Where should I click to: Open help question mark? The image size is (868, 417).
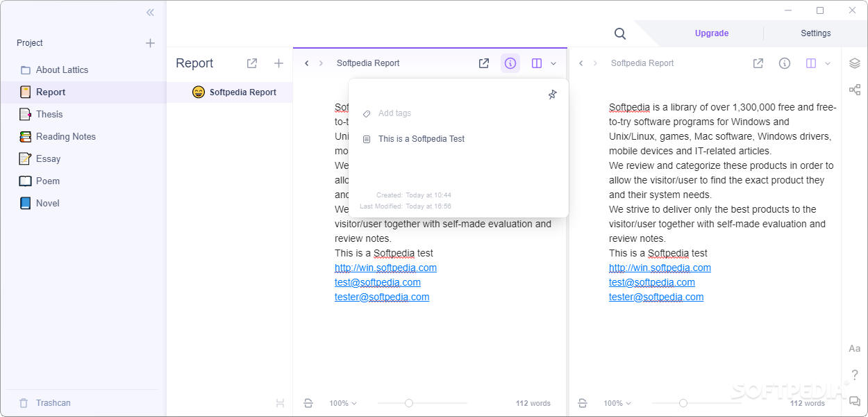click(x=855, y=375)
